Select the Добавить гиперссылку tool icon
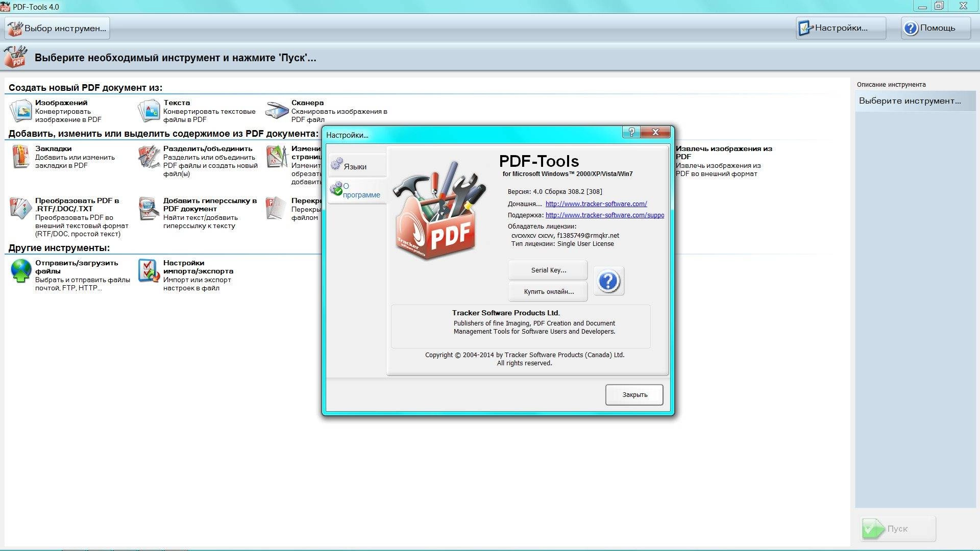The image size is (980, 551). [149, 209]
